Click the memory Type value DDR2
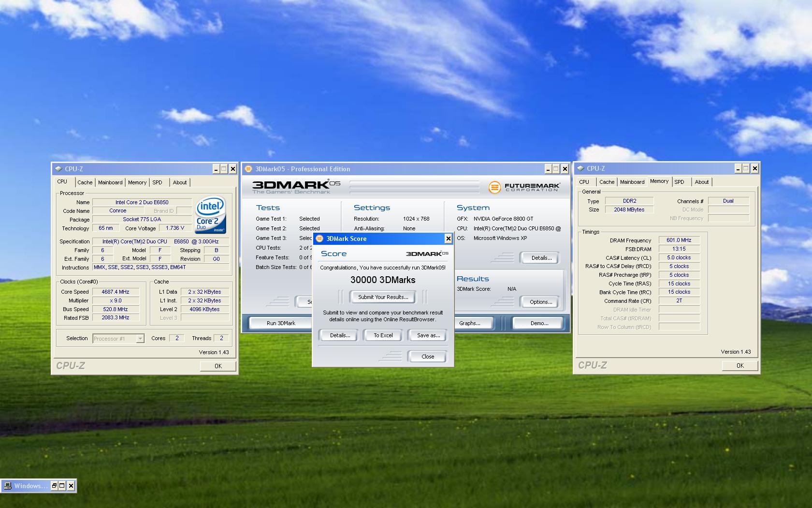Image resolution: width=812 pixels, height=508 pixels. pyautogui.click(x=629, y=201)
